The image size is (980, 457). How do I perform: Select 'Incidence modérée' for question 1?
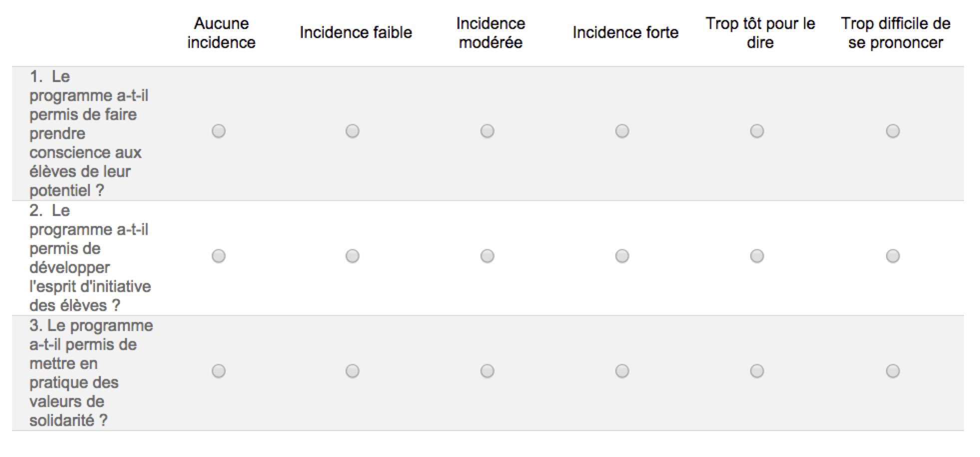(488, 131)
